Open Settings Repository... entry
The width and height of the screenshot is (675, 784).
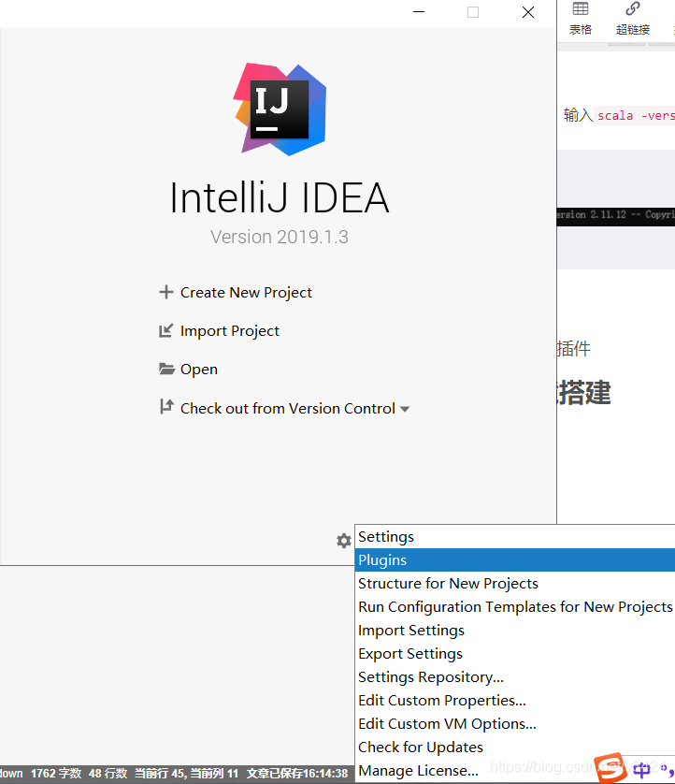514,677
